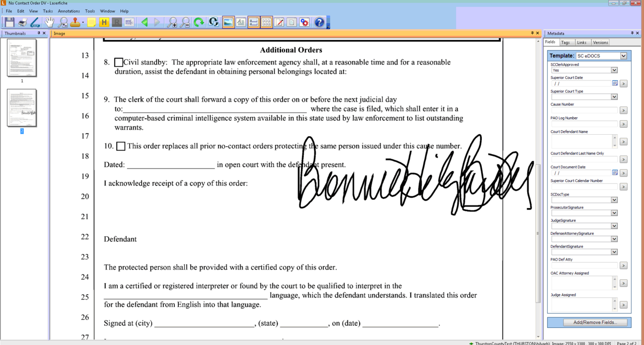Viewport: 644px width, 345px height.
Task: Open the Help menu
Action: point(124,11)
